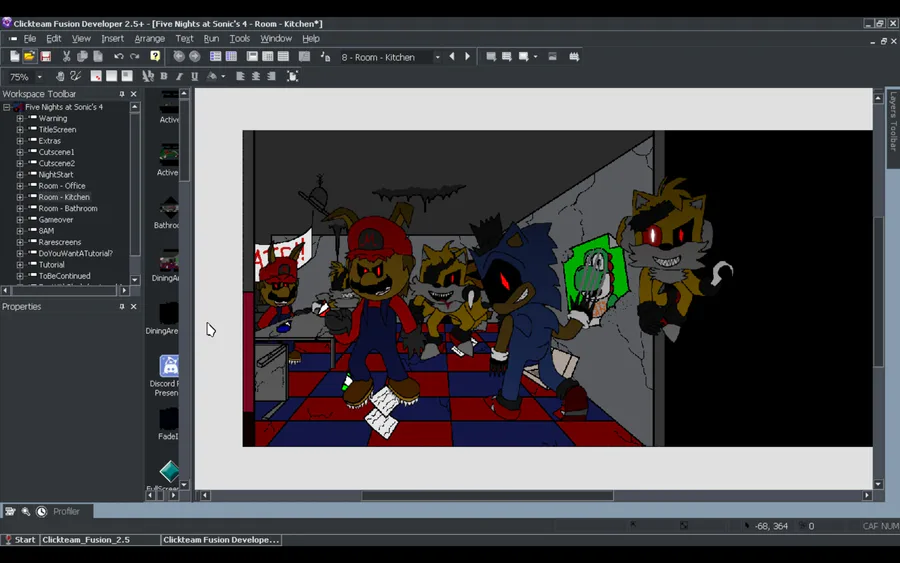Select the Pan hand tool
Screen dimensions: 900x563
[x=60, y=76]
